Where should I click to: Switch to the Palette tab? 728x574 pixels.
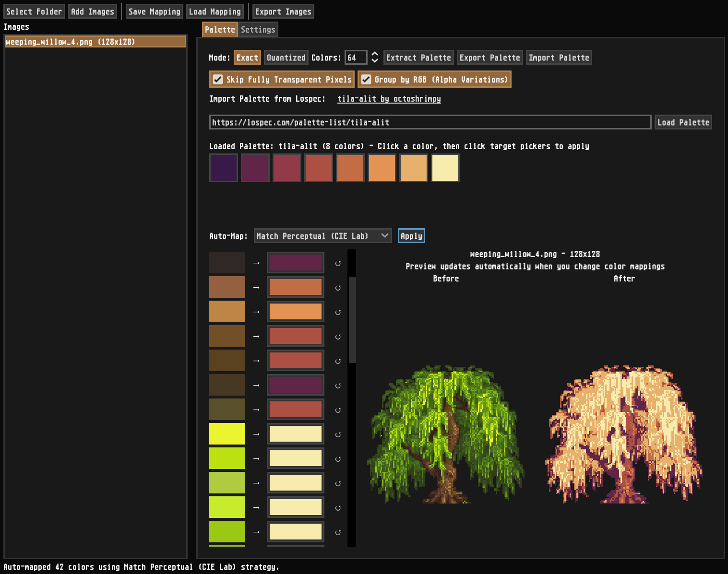tap(220, 30)
